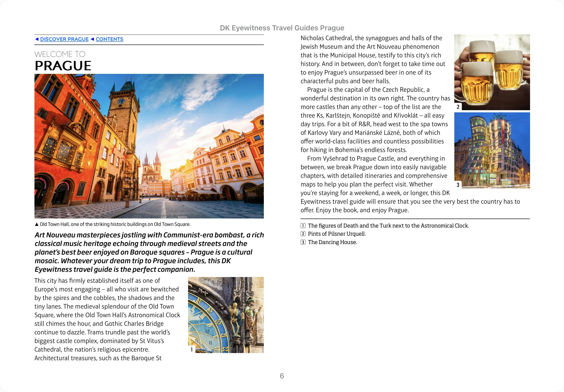Click boxed 3 beside Dancing House caption

303,242
